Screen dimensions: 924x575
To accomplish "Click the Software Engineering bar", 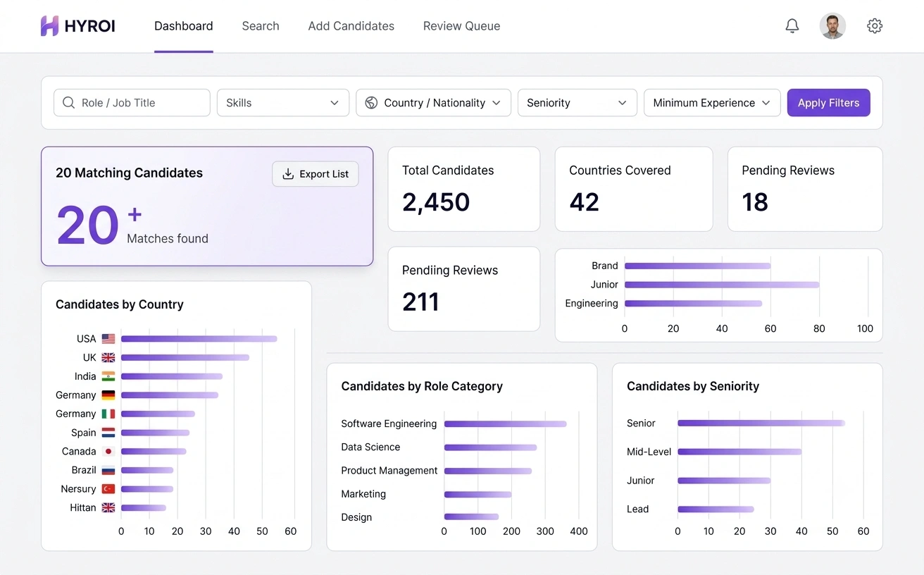I will (x=506, y=424).
